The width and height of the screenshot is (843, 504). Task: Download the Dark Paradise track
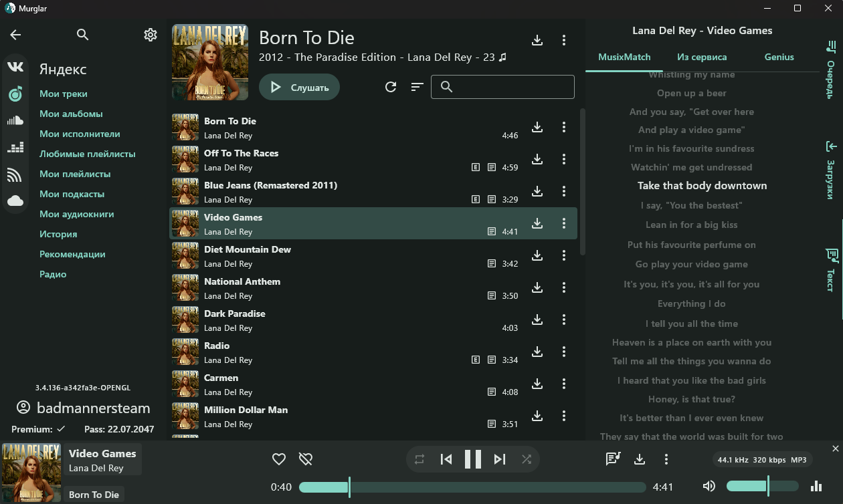(x=537, y=320)
